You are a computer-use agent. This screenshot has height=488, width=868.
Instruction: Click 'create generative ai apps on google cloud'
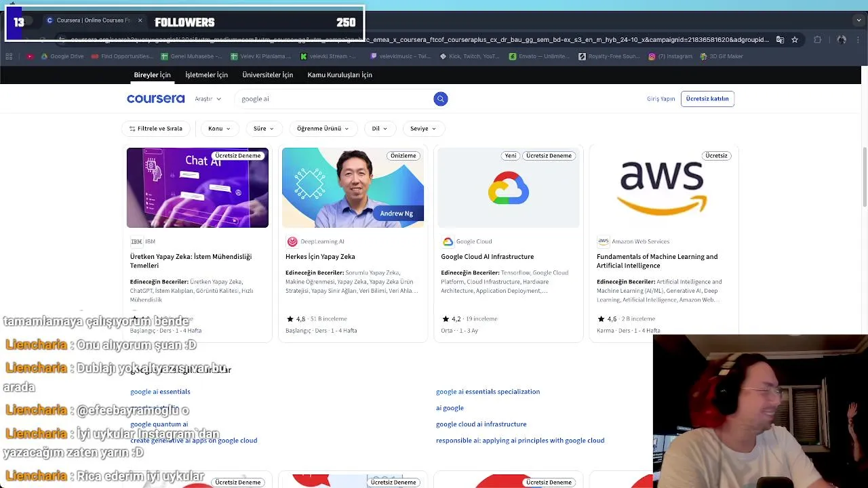coord(193,441)
